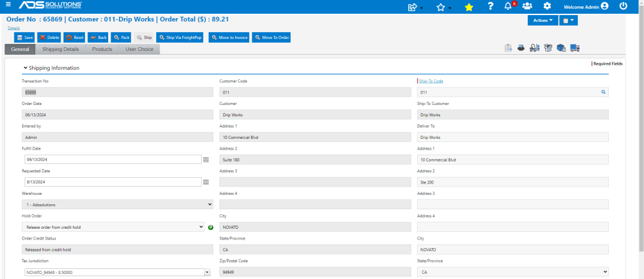Open the notifications bell
Image resolution: width=644 pixels, height=279 pixels.
coord(508,6)
